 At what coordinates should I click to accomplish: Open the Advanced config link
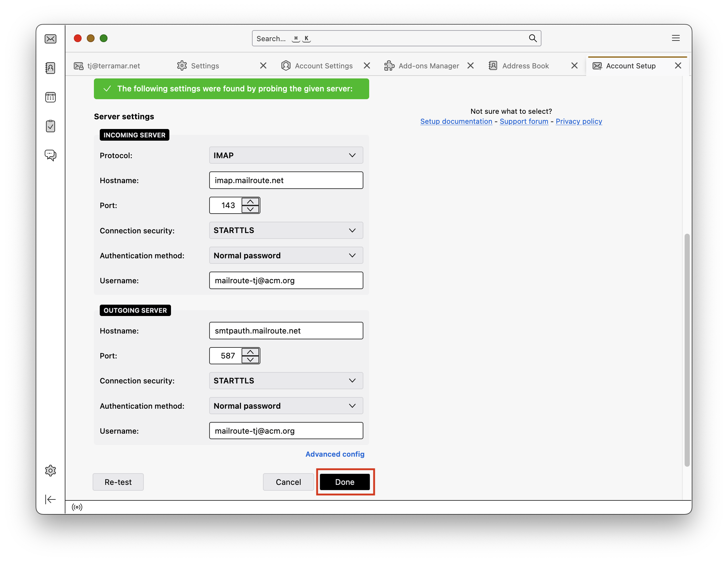pyautogui.click(x=335, y=454)
